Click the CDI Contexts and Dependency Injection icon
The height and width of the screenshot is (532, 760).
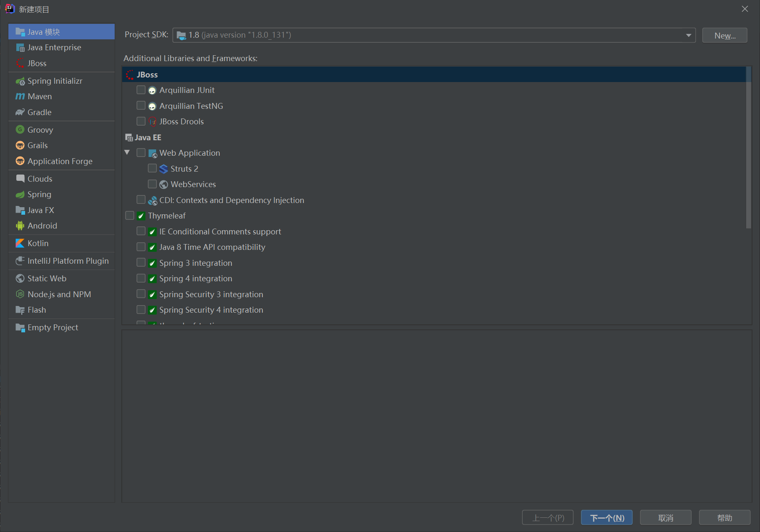[x=152, y=200]
